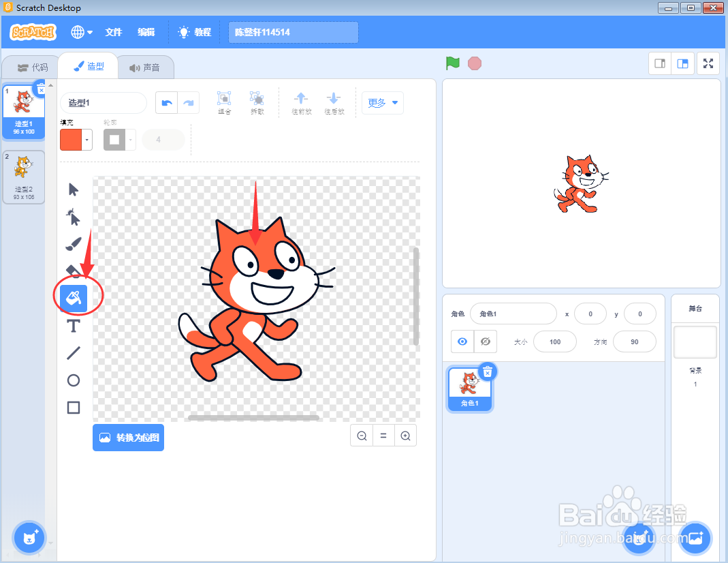Switch to large stage layout
Viewport: 728px width, 563px height.
[x=682, y=63]
